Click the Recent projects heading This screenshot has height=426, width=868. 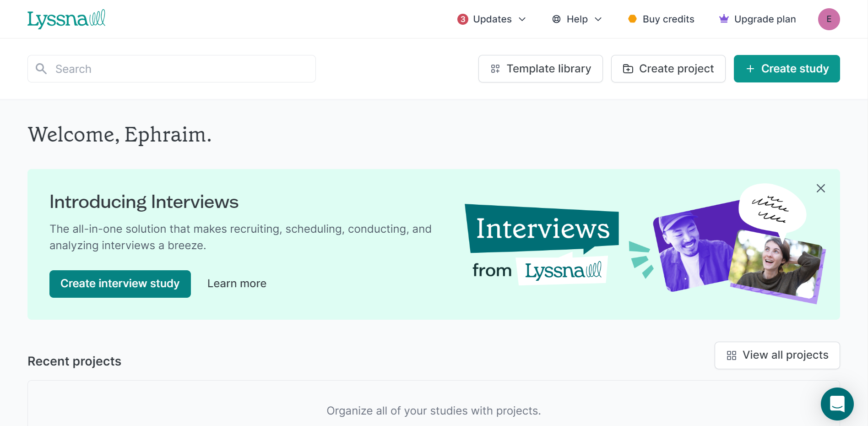click(x=74, y=361)
